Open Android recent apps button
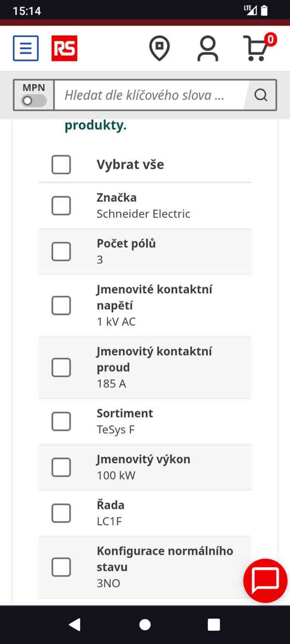This screenshot has height=644, width=290. click(214, 625)
